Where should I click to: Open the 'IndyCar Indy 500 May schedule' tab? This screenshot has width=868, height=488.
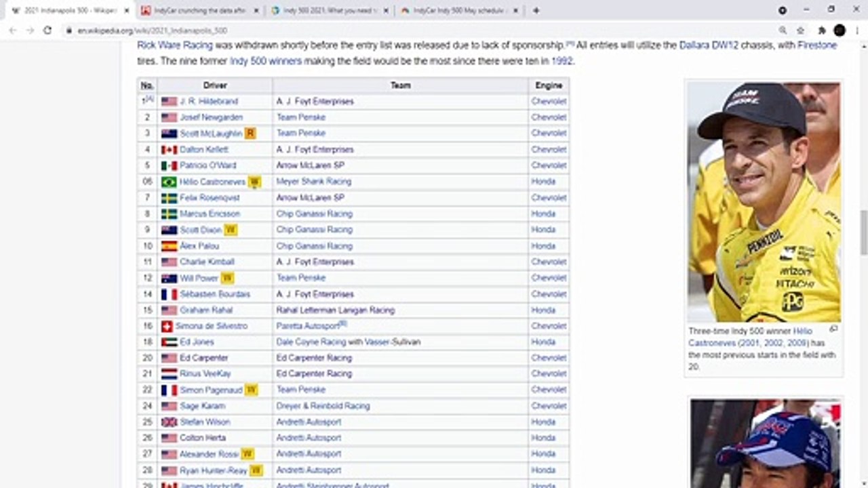(458, 11)
